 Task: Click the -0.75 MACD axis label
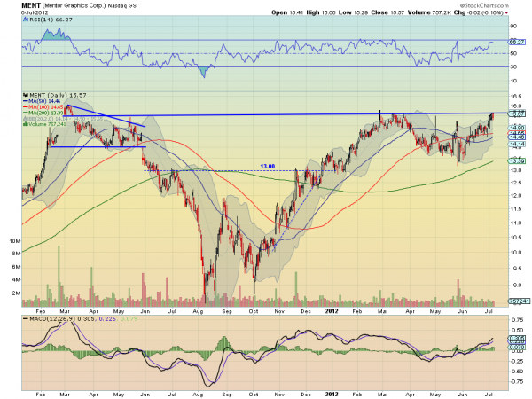coord(516,381)
